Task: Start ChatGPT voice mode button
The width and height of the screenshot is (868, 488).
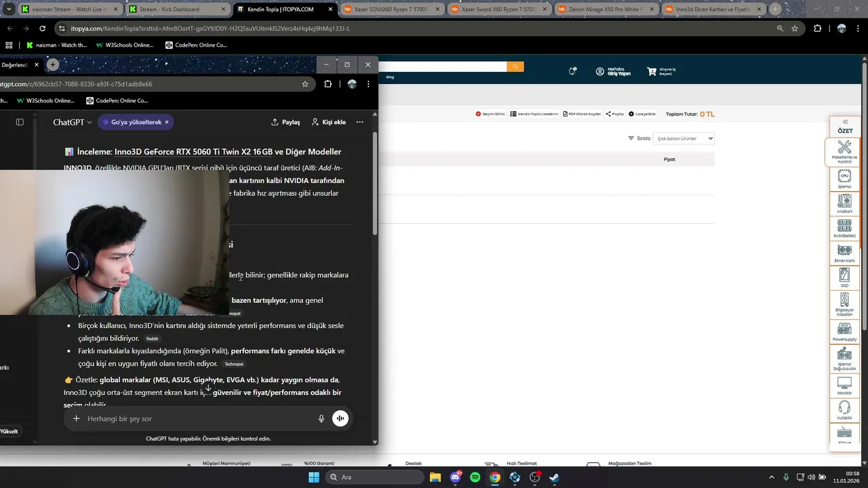Action: pos(340,419)
